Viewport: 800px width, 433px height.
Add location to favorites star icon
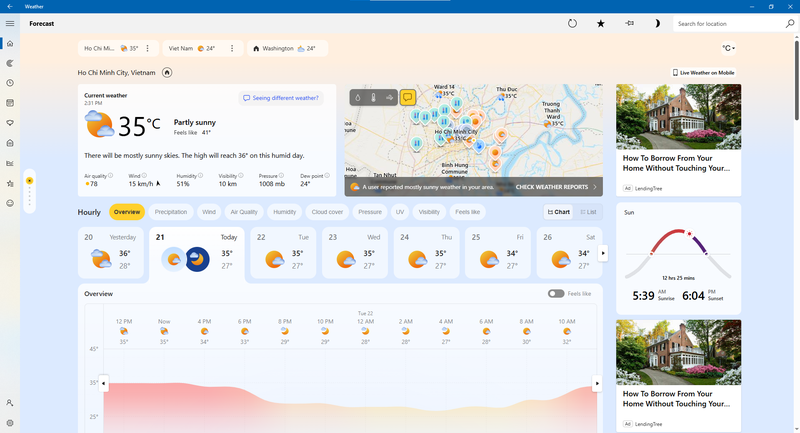[601, 23]
